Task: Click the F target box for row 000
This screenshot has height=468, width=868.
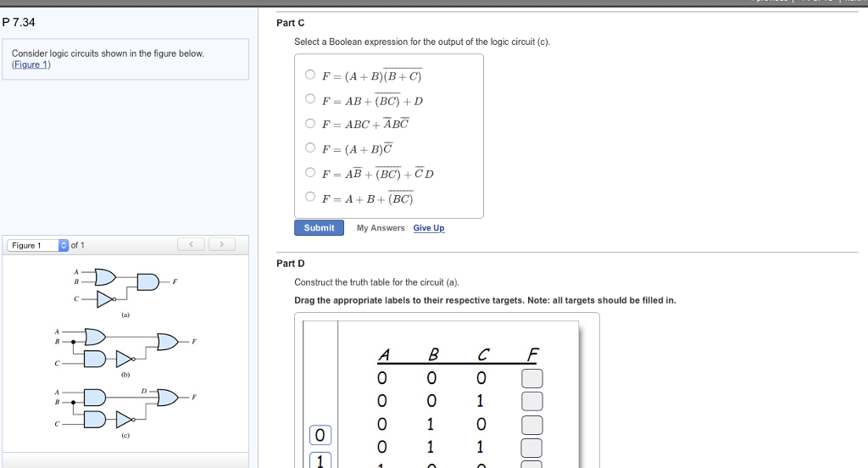Action: [532, 378]
